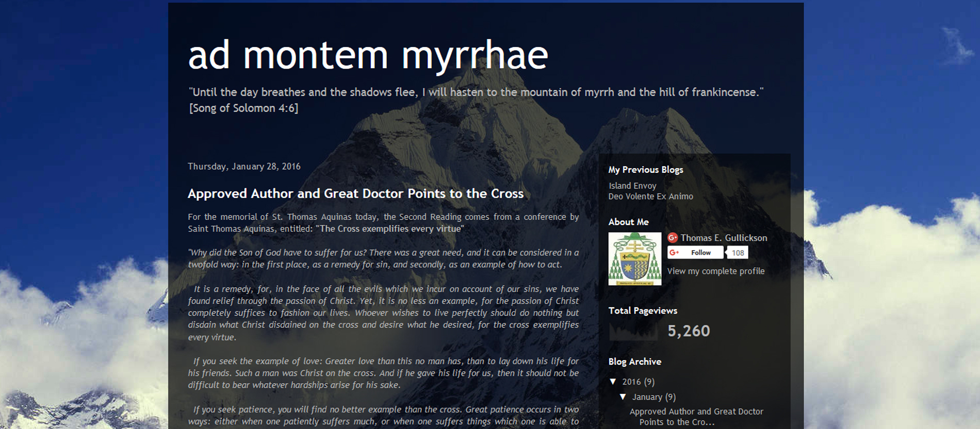Open the Thomas E. Gullickson profile name
This screenshot has width=980, height=429.
[724, 238]
